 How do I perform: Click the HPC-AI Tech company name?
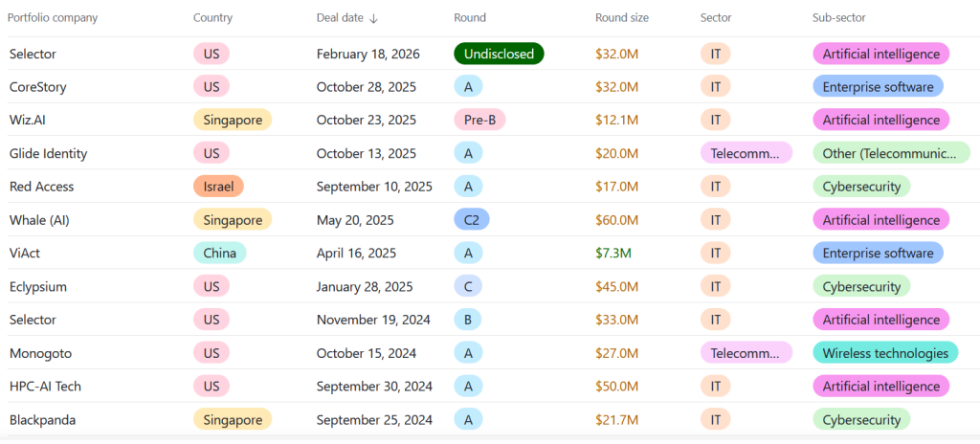point(45,387)
